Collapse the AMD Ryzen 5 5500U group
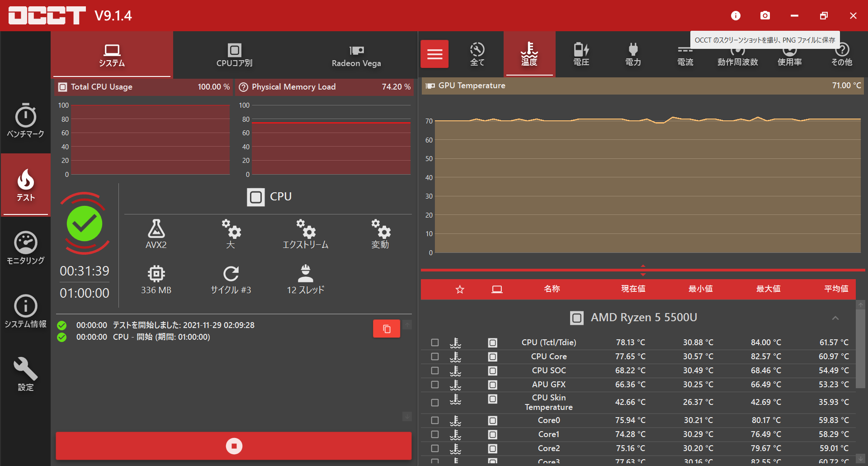The height and width of the screenshot is (466, 868). (835, 318)
